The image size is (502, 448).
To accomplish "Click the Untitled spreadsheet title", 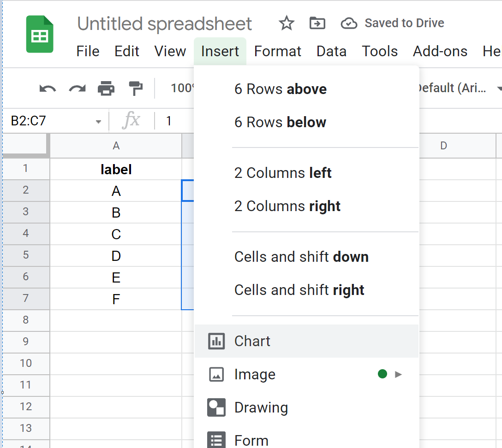I will [x=164, y=24].
